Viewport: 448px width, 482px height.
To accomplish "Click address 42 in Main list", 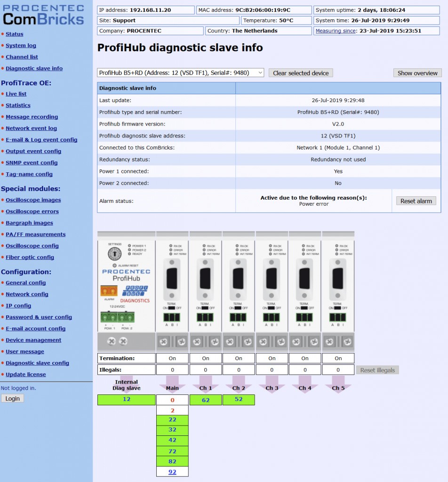I will point(172,440).
